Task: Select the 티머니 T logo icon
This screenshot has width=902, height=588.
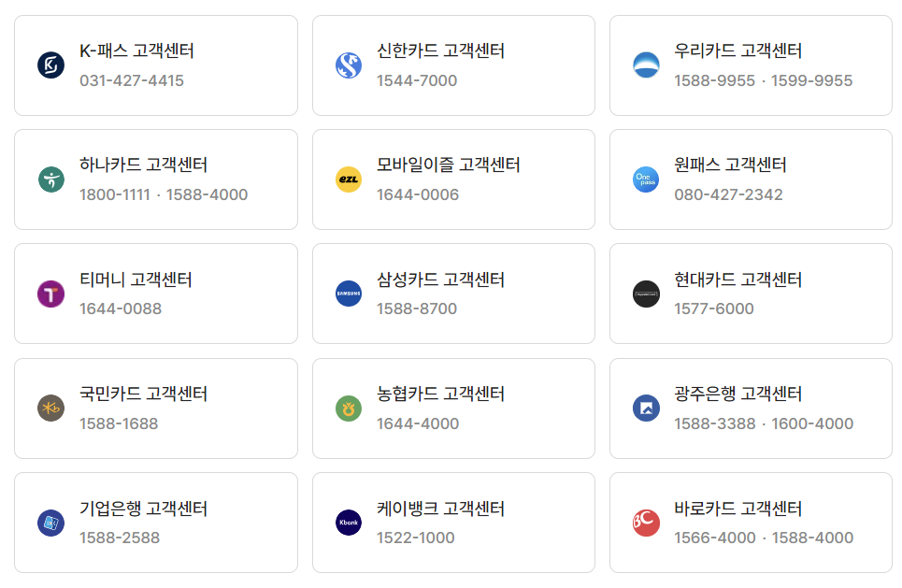Action: tap(51, 294)
